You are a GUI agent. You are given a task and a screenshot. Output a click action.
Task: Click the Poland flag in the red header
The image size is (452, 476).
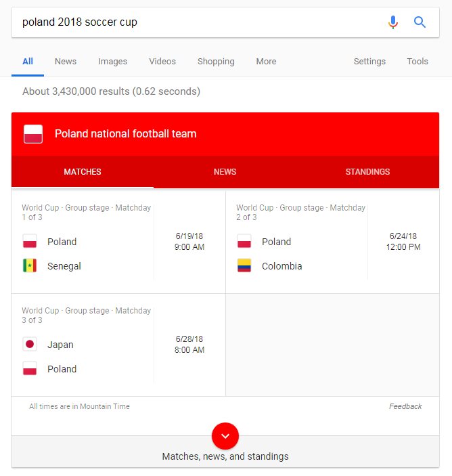tap(33, 134)
